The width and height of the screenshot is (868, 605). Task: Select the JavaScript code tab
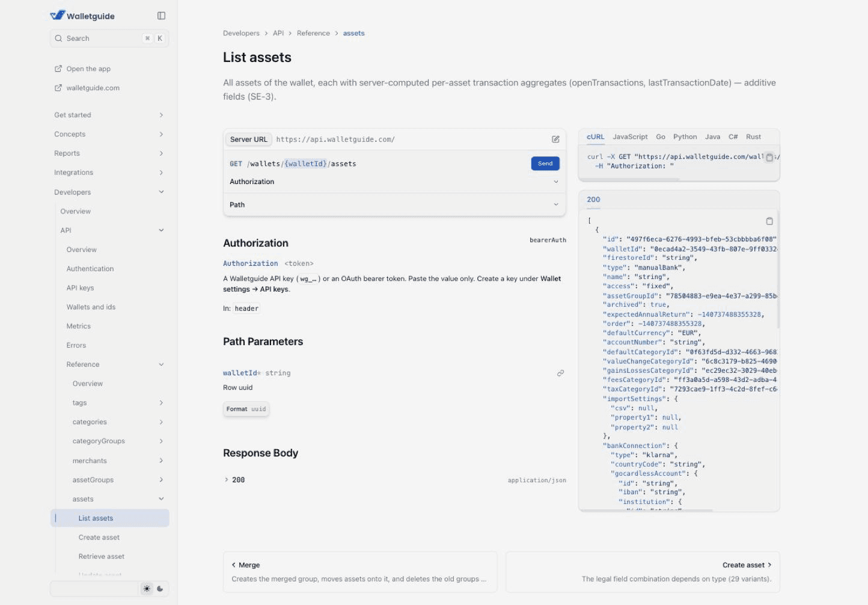click(630, 137)
